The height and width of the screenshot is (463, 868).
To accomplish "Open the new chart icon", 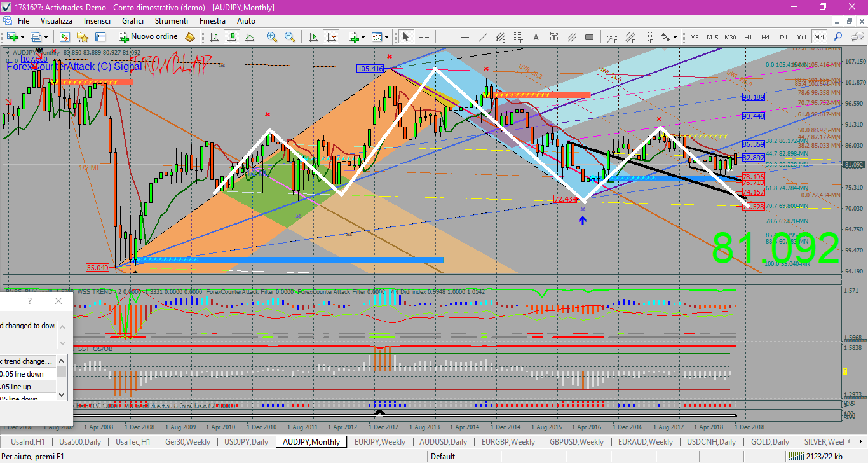I will coord(12,37).
